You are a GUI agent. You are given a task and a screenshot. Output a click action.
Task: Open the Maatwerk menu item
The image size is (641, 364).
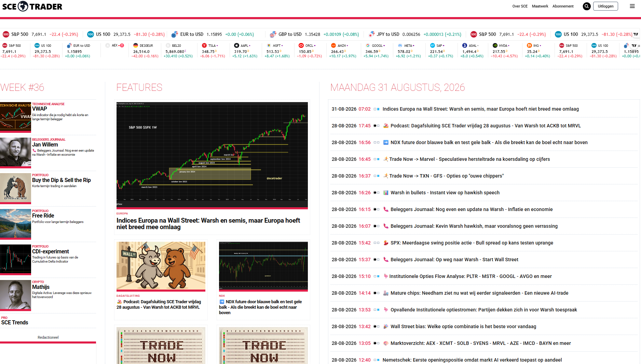pos(540,6)
